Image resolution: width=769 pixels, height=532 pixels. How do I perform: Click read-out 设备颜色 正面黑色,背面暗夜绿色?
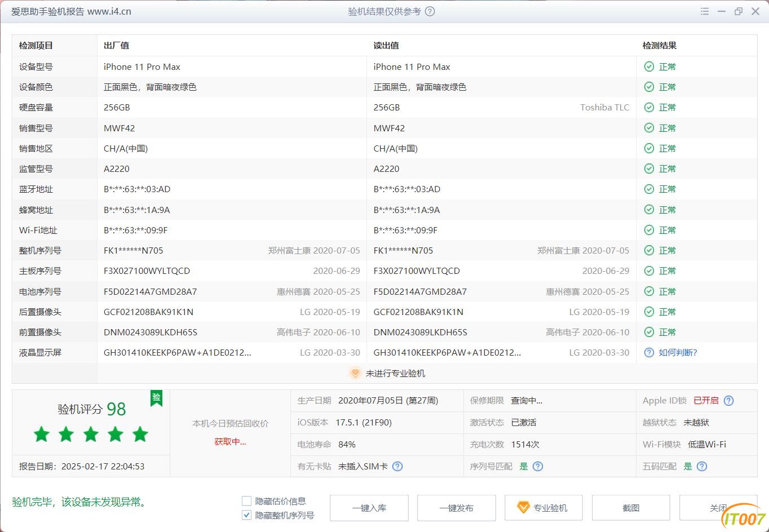(420, 87)
